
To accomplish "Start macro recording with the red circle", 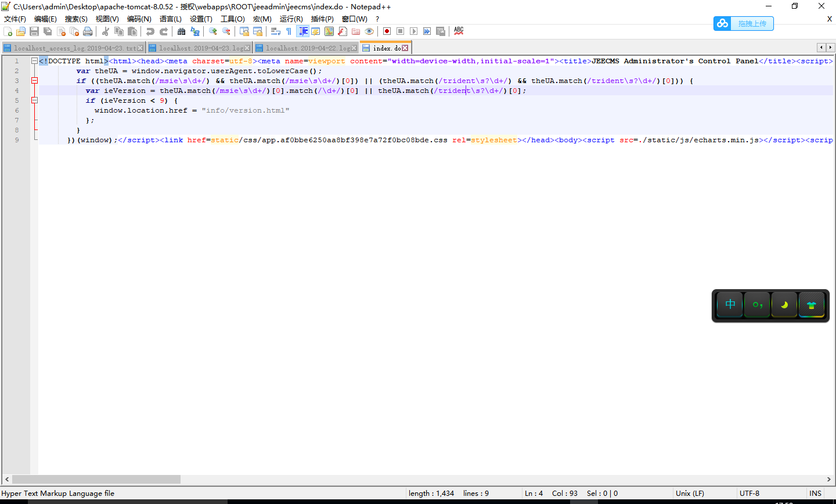I will 387,31.
